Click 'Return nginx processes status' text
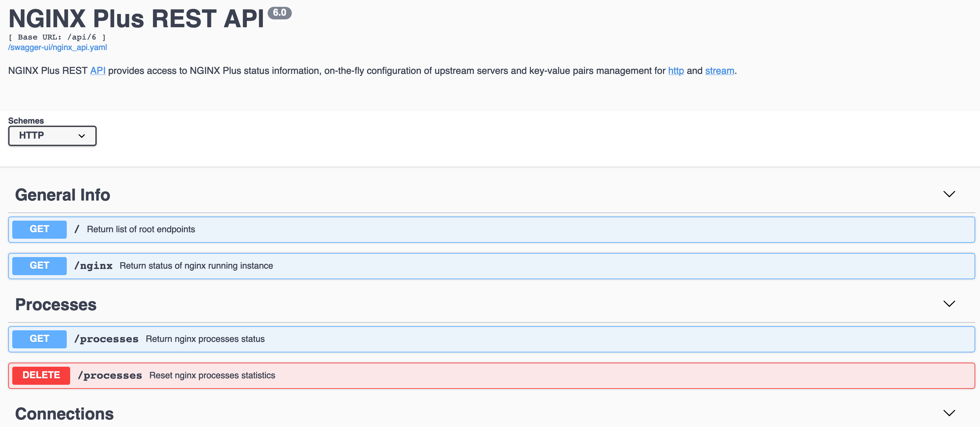This screenshot has height=427, width=980. coord(205,339)
